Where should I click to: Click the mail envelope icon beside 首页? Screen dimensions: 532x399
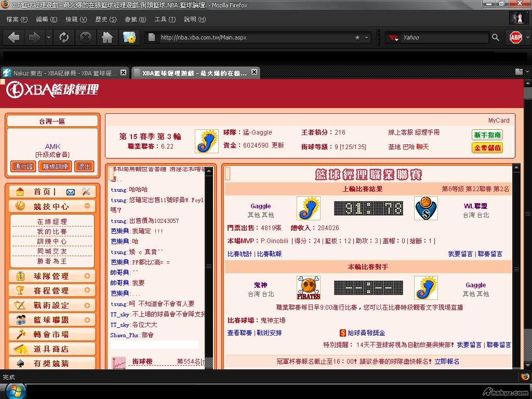(71, 192)
